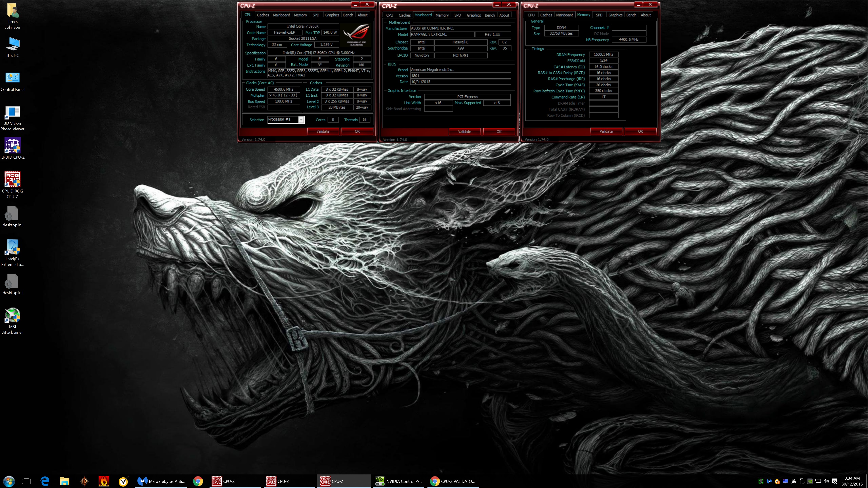This screenshot has width=868, height=488.
Task: Click Validate in the CPU tab window
Action: coord(323,131)
